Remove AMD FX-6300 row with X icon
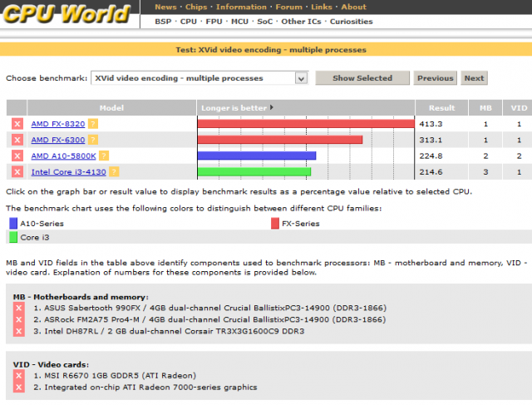This screenshot has height=405, width=532. (17, 140)
